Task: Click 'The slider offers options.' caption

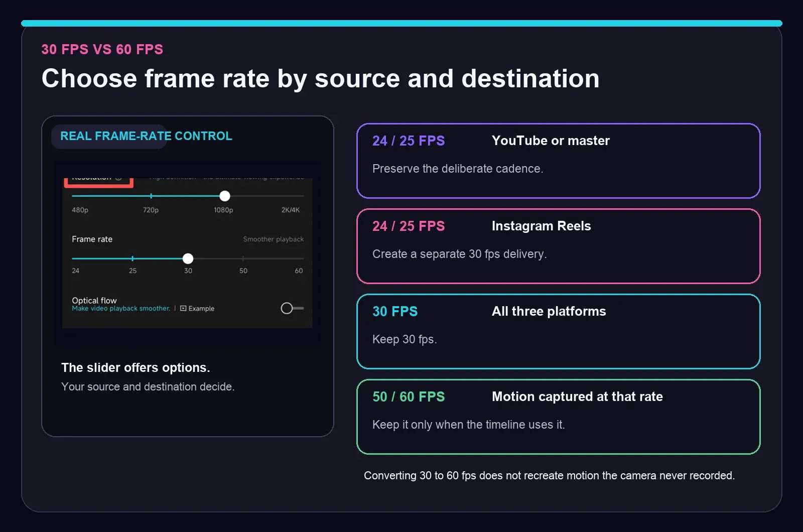Action: point(136,367)
